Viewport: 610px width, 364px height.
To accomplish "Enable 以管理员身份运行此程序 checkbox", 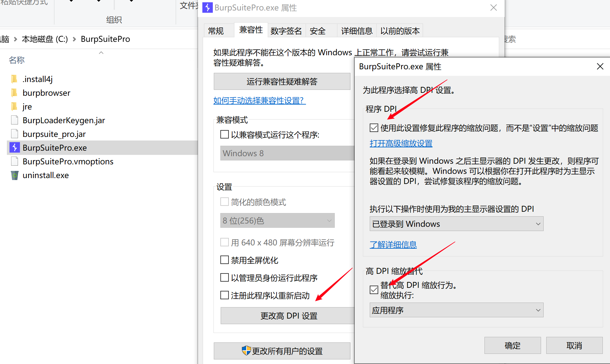I will click(225, 277).
